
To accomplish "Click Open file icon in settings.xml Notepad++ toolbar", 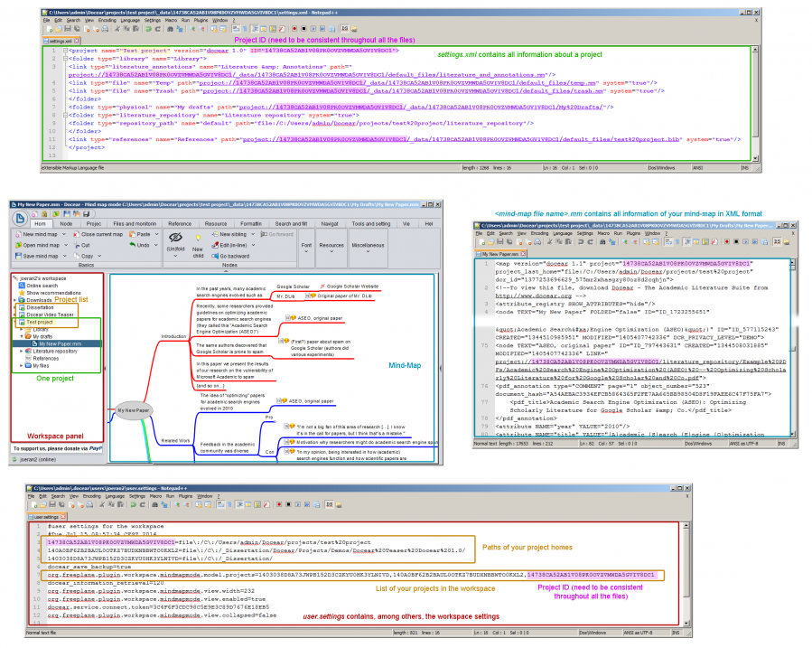I will [59, 29].
